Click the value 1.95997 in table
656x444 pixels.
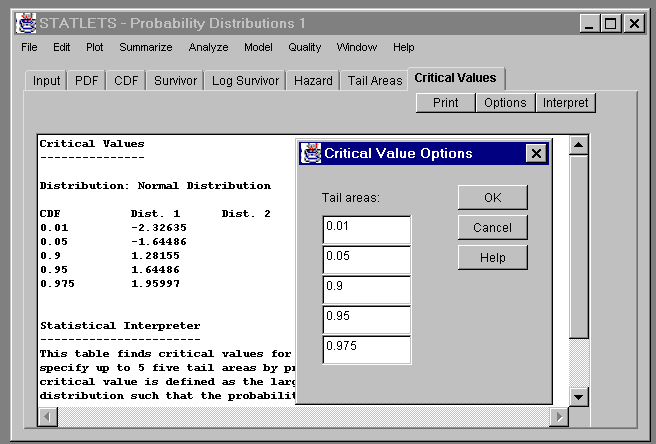pyautogui.click(x=155, y=284)
